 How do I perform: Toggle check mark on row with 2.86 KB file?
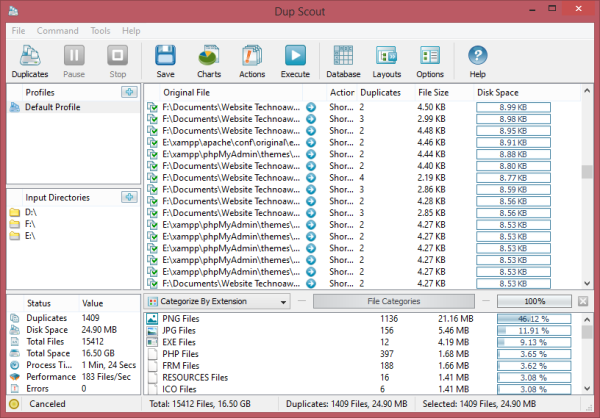[152, 189]
